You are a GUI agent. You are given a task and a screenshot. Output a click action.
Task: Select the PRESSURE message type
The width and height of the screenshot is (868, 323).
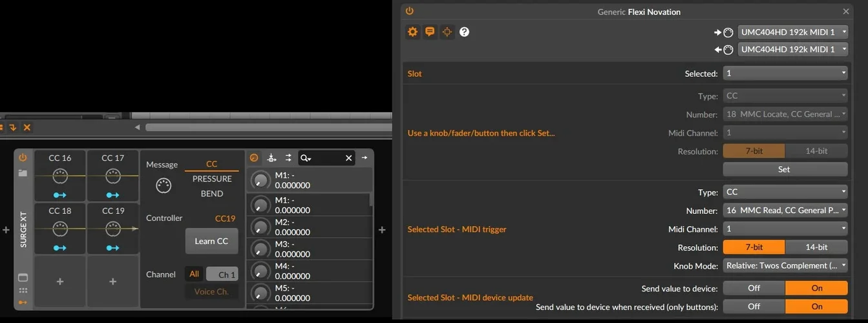[212, 179]
